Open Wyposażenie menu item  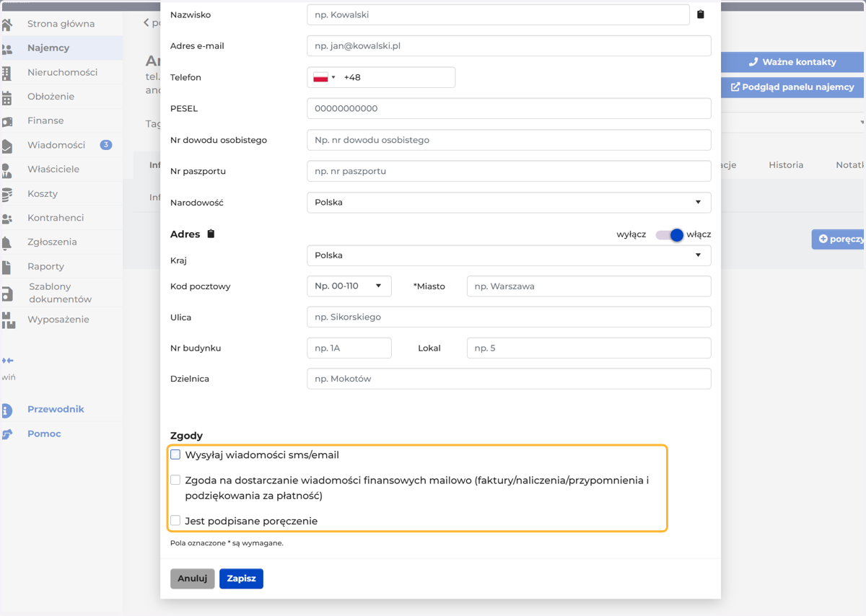click(x=58, y=319)
